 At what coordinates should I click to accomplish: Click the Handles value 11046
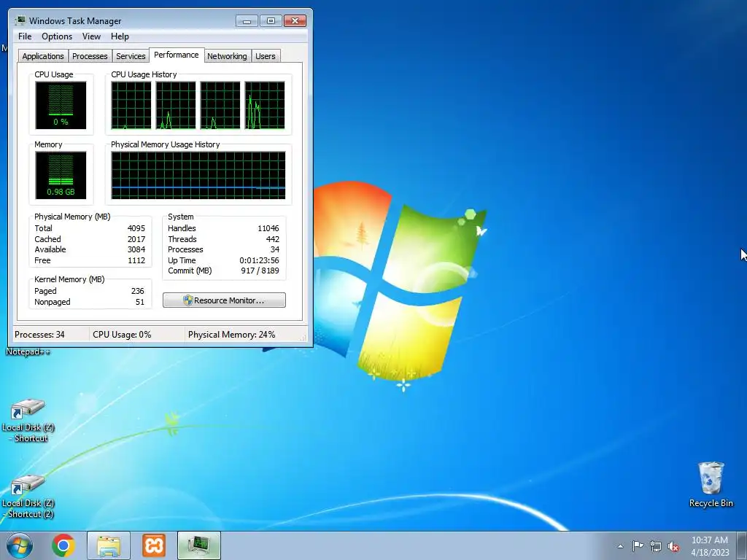pyautogui.click(x=268, y=228)
